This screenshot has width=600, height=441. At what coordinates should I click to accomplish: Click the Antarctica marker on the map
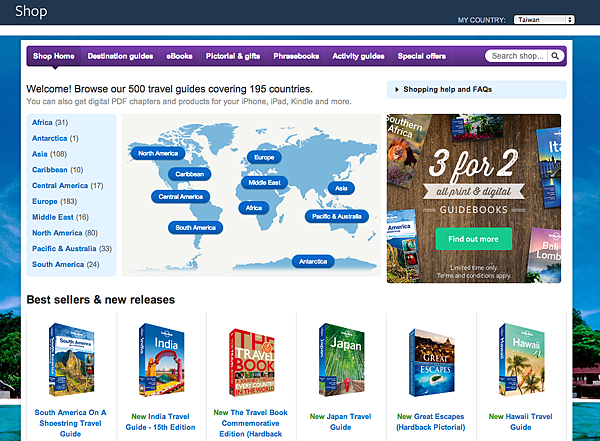[313, 261]
